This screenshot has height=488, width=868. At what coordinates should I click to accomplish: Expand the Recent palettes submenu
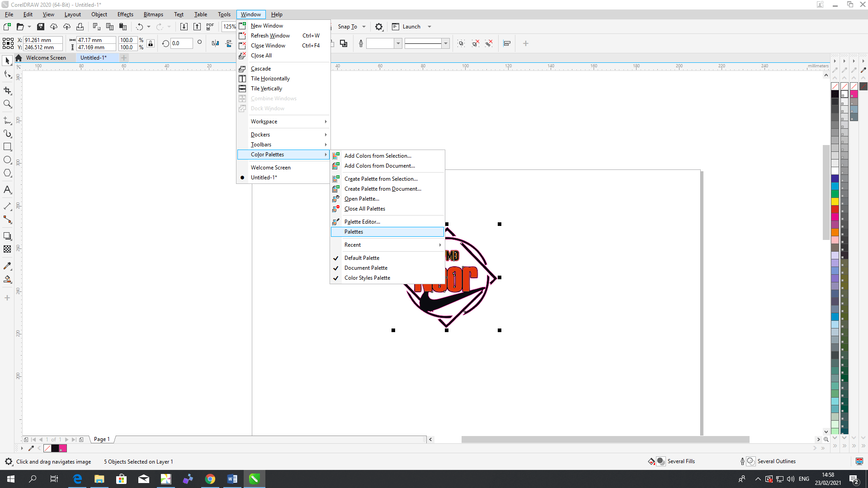coord(387,245)
